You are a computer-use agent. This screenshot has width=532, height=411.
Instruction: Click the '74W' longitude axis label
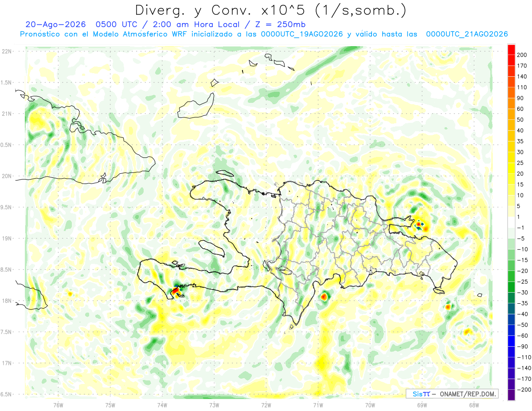click(x=162, y=405)
